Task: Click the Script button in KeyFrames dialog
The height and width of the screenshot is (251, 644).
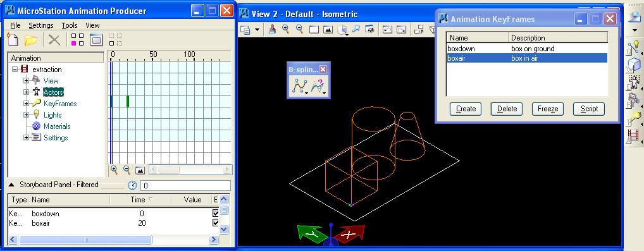Action: [x=589, y=109]
